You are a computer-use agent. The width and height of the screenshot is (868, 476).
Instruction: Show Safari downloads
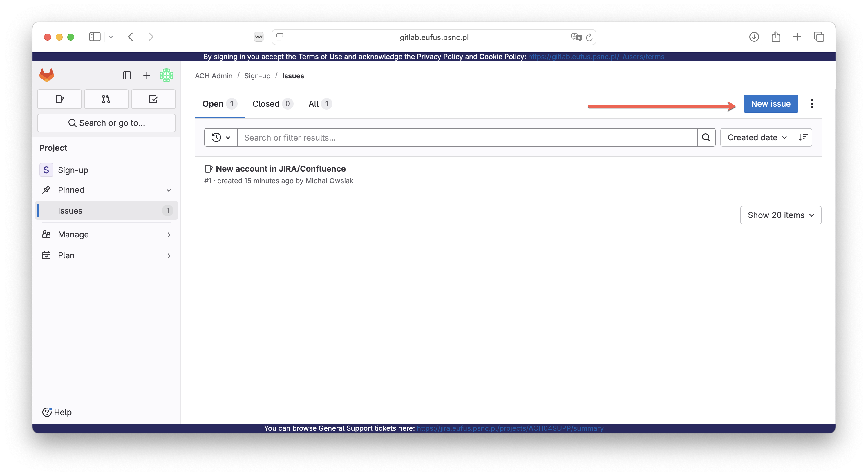(754, 37)
